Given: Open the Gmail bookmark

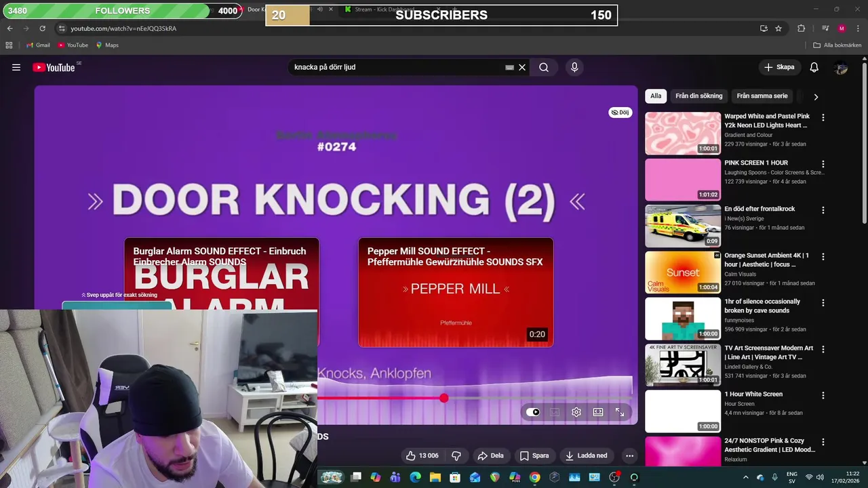Looking at the screenshot, I should pos(38,45).
